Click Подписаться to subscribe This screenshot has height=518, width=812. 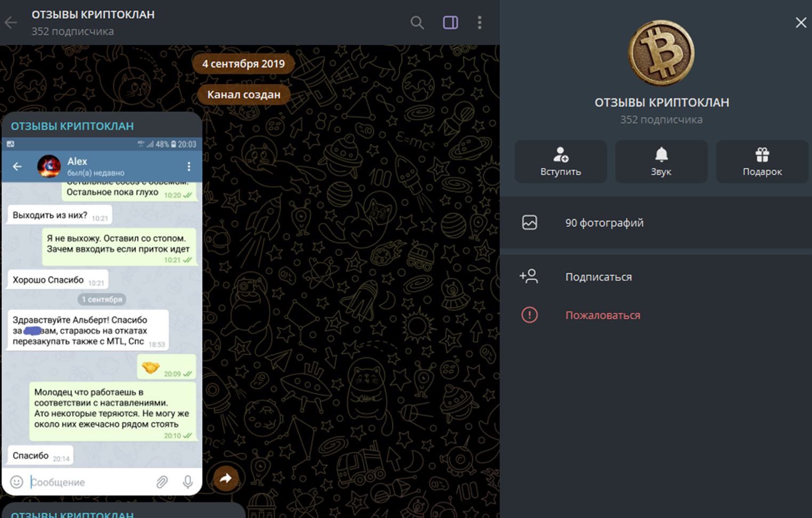click(598, 277)
